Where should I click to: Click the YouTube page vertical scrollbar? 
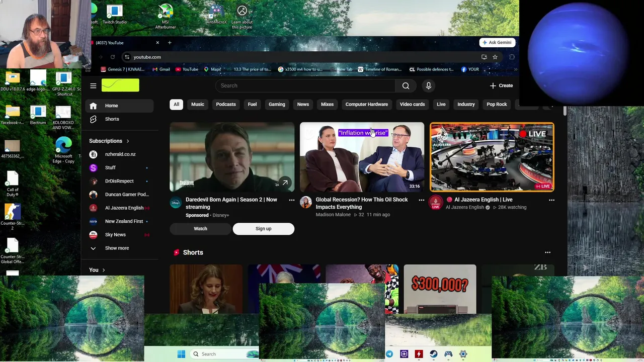click(565, 112)
